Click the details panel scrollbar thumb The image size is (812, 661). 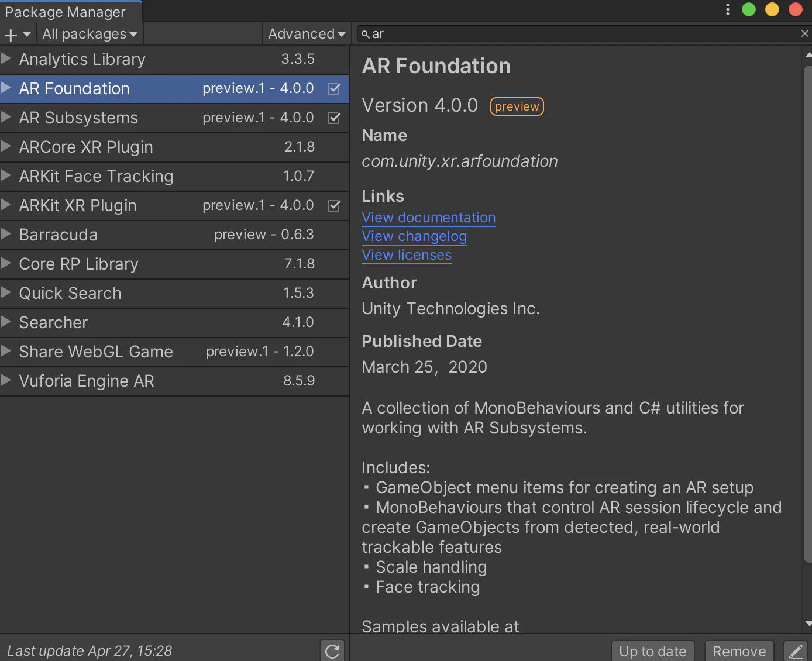(808, 314)
